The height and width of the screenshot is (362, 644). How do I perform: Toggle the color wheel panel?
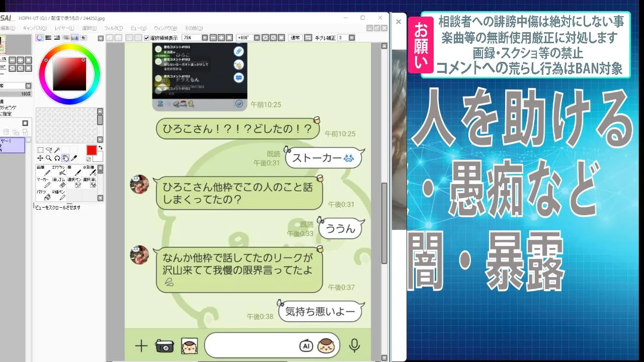click(40, 38)
